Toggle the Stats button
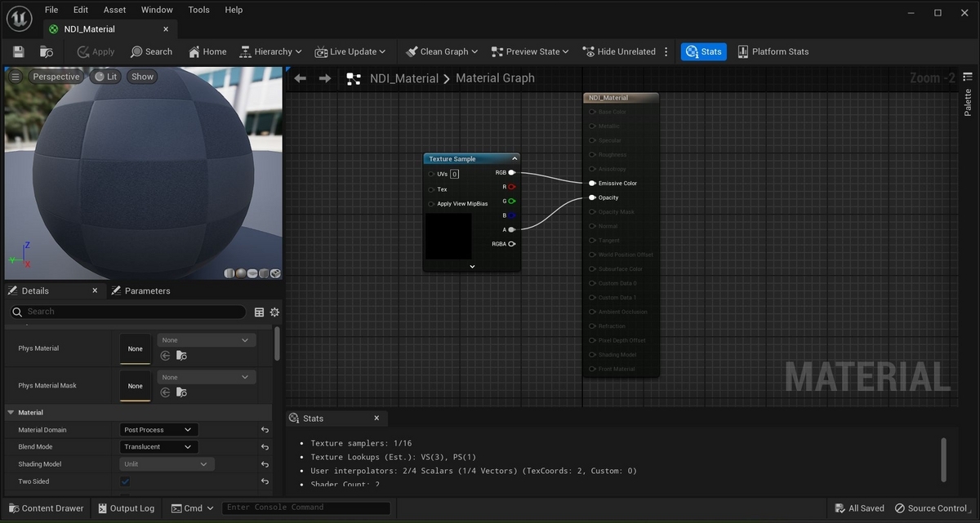The image size is (980, 523). [x=704, y=51]
